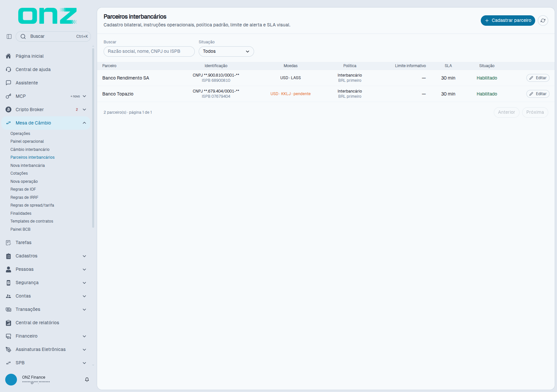Click the ONZ Finance user avatar
The width and height of the screenshot is (557, 392).
(11, 380)
